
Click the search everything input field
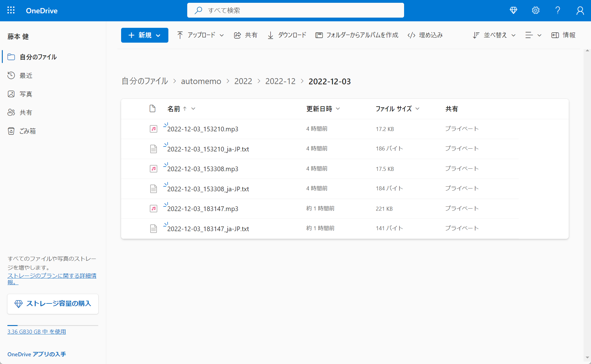[x=295, y=11]
